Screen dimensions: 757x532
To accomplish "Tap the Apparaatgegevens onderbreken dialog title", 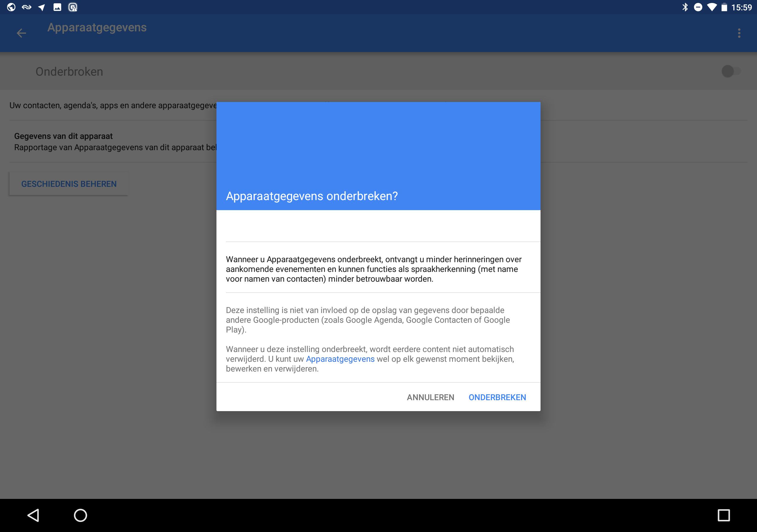I will point(312,196).
